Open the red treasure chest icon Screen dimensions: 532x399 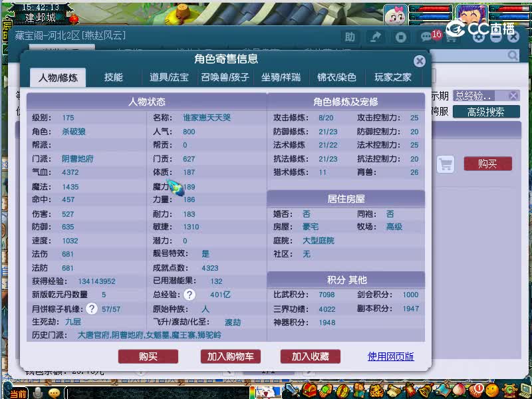click(x=309, y=390)
